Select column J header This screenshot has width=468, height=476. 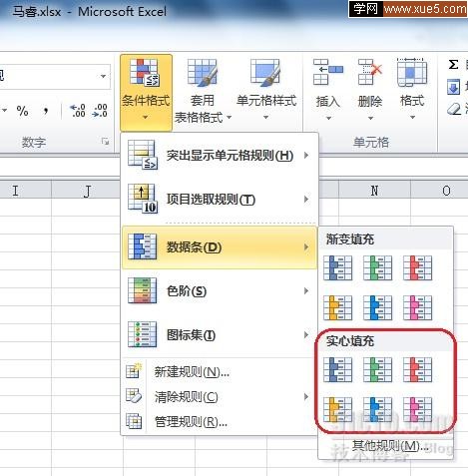(87, 191)
